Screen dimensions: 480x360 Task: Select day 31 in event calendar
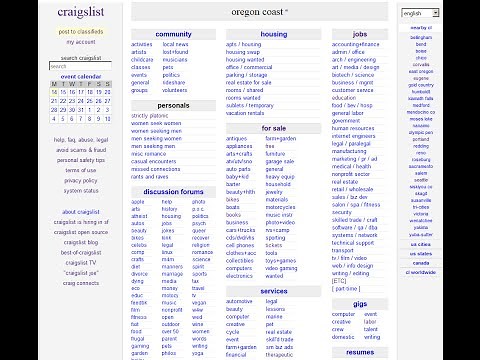pos(80,110)
